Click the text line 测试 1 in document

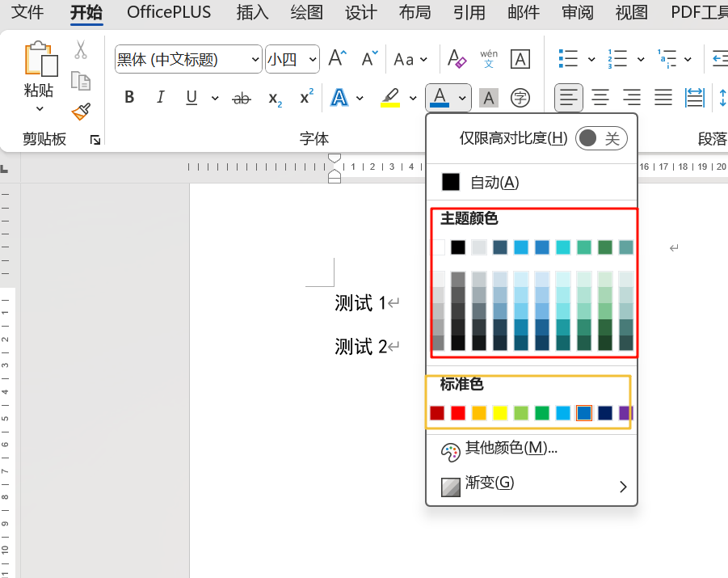click(x=360, y=304)
